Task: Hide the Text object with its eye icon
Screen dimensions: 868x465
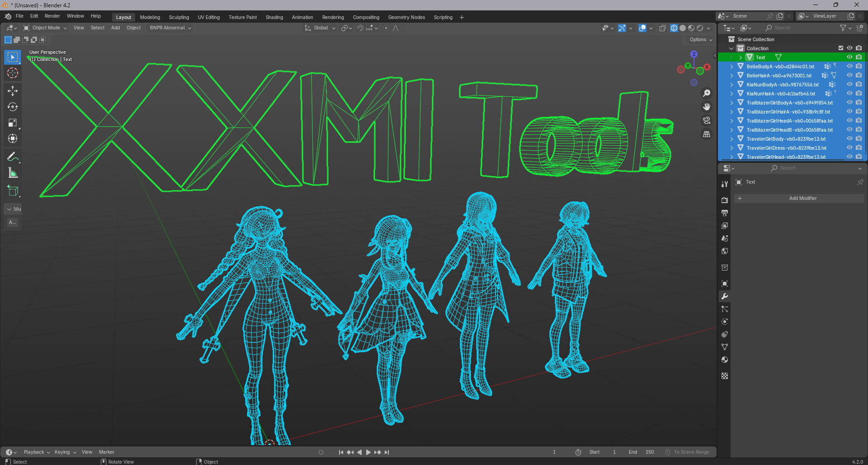Action: [850, 57]
